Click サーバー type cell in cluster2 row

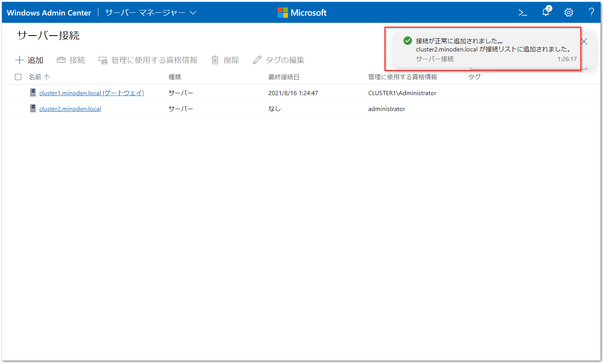181,109
